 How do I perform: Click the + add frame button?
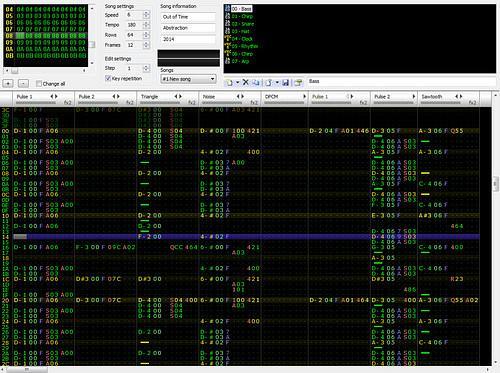pos(8,83)
